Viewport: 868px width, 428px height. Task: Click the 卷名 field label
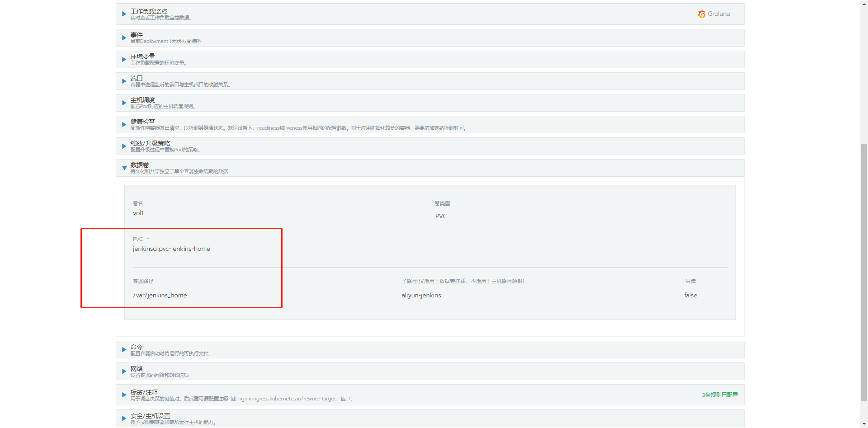(138, 203)
